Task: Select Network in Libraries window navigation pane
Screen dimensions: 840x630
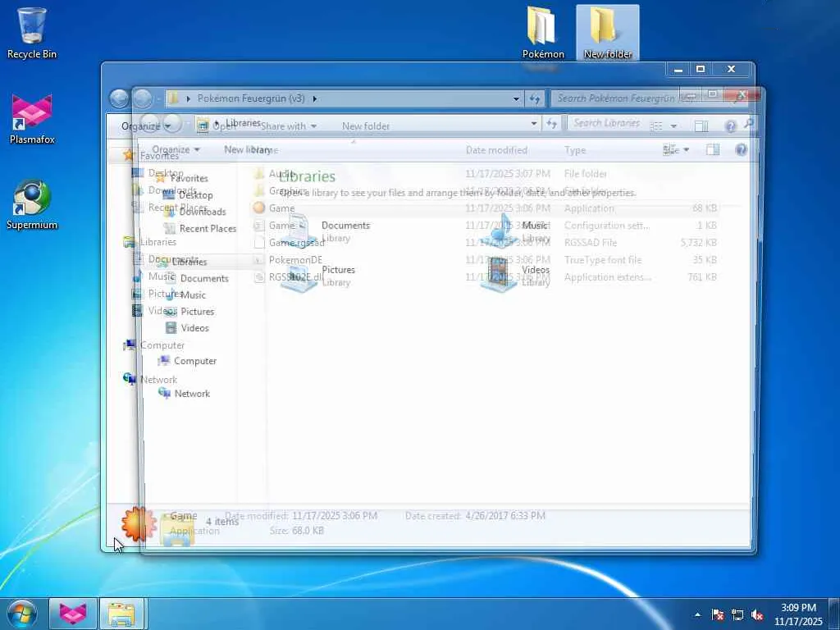Action: coord(185,394)
